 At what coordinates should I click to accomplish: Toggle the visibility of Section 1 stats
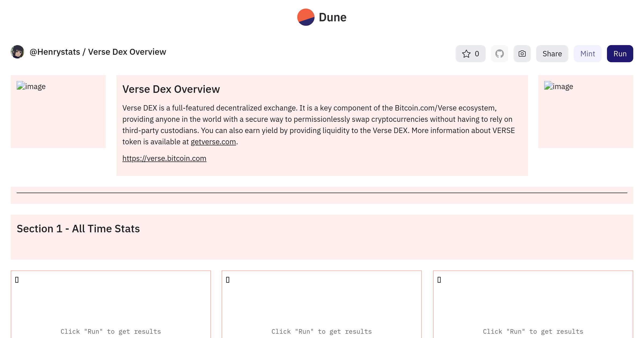(78, 228)
